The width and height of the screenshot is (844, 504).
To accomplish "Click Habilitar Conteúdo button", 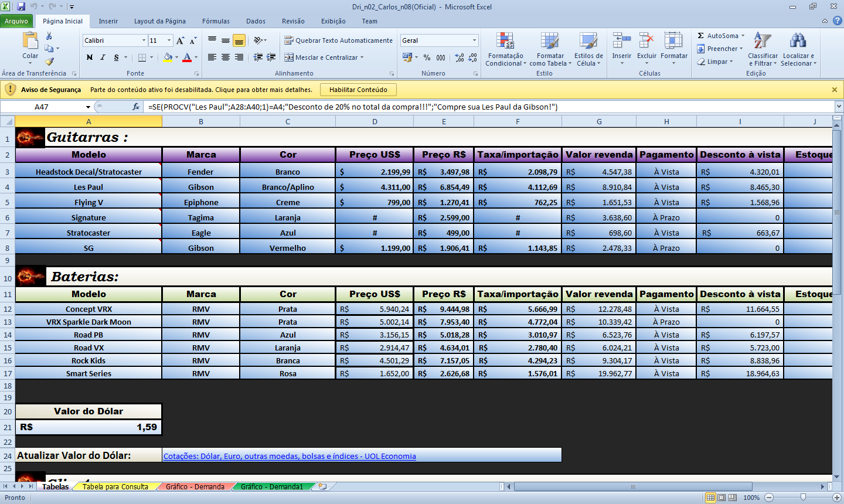I will pyautogui.click(x=358, y=90).
